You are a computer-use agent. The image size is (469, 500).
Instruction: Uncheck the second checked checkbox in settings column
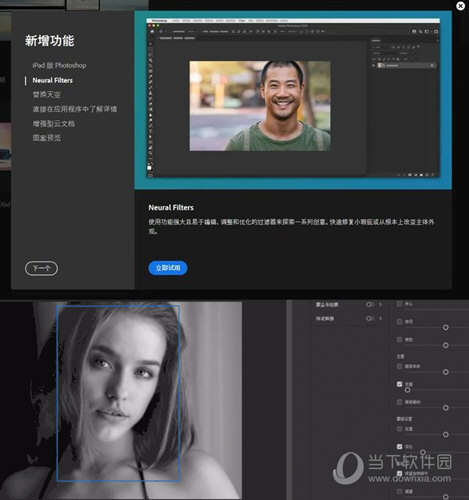[x=399, y=446]
